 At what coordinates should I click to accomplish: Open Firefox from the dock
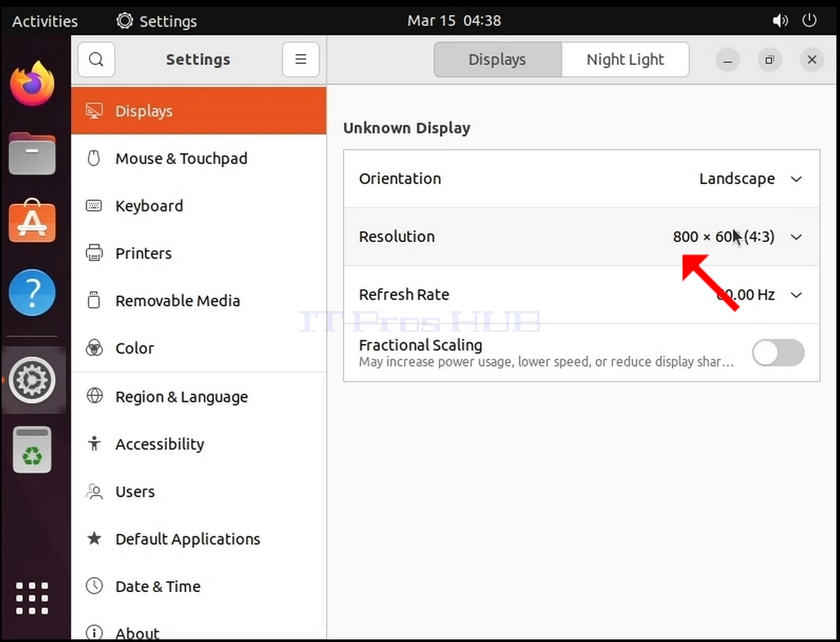(x=32, y=83)
